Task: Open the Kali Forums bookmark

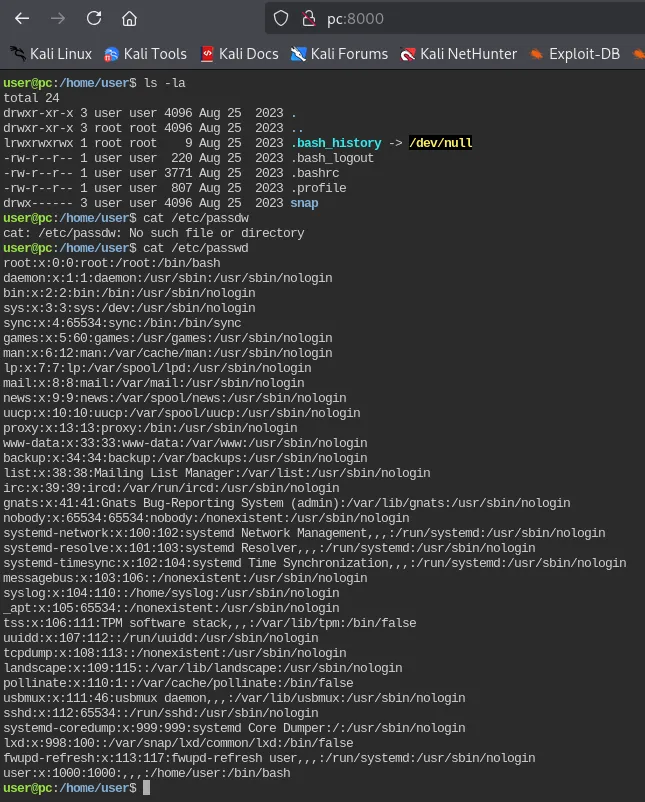Action: pos(339,54)
